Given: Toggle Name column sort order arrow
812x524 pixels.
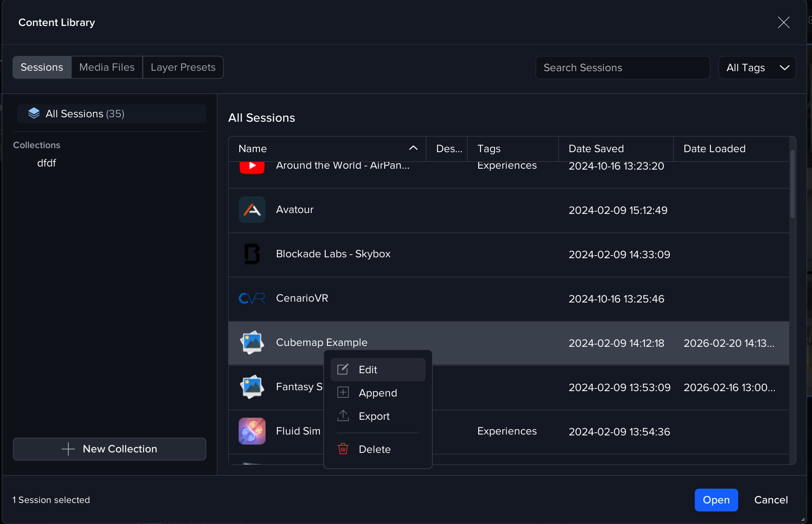Looking at the screenshot, I should coord(413,148).
